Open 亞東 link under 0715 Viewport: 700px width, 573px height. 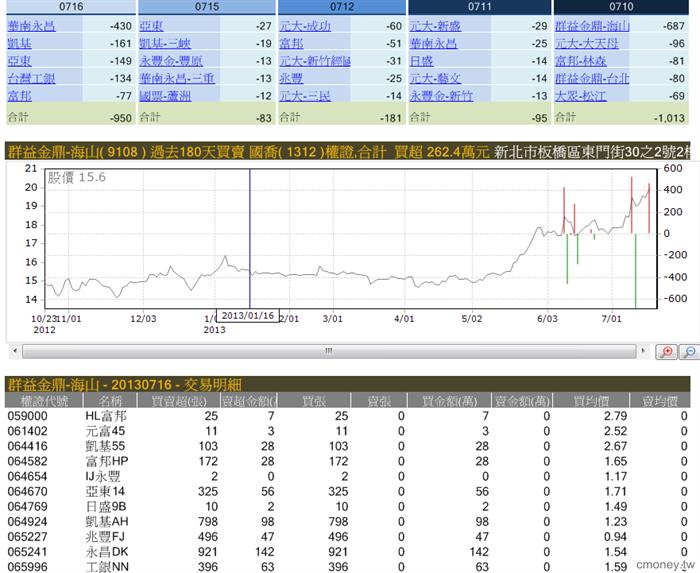point(151,26)
